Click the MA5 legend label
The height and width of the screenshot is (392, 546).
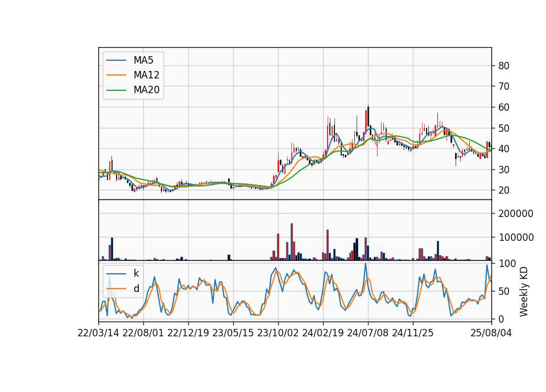point(143,60)
